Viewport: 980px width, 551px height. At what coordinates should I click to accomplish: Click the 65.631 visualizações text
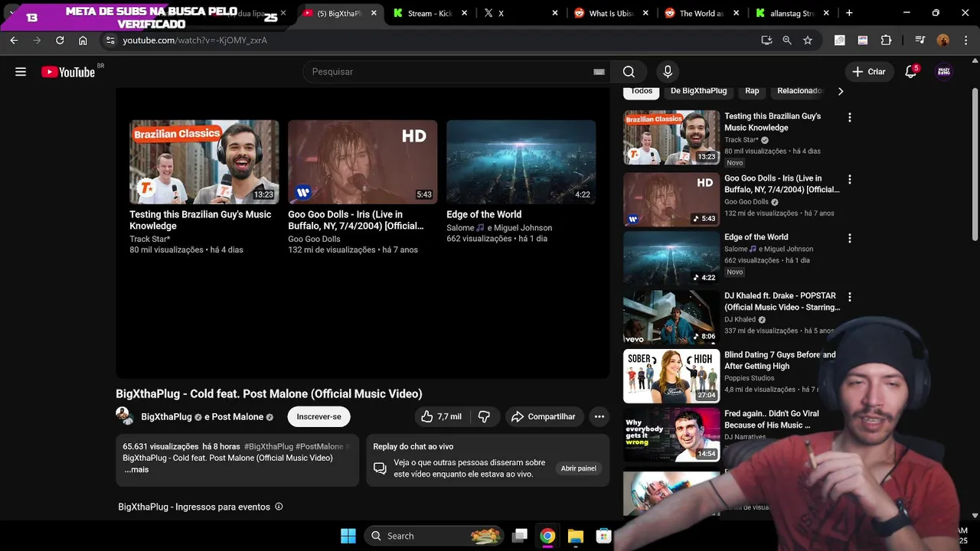click(x=161, y=446)
